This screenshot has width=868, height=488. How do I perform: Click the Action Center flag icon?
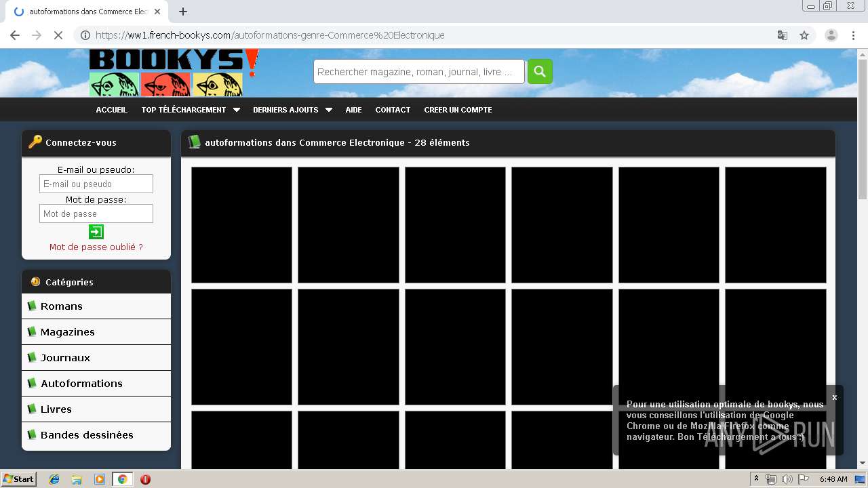click(804, 479)
